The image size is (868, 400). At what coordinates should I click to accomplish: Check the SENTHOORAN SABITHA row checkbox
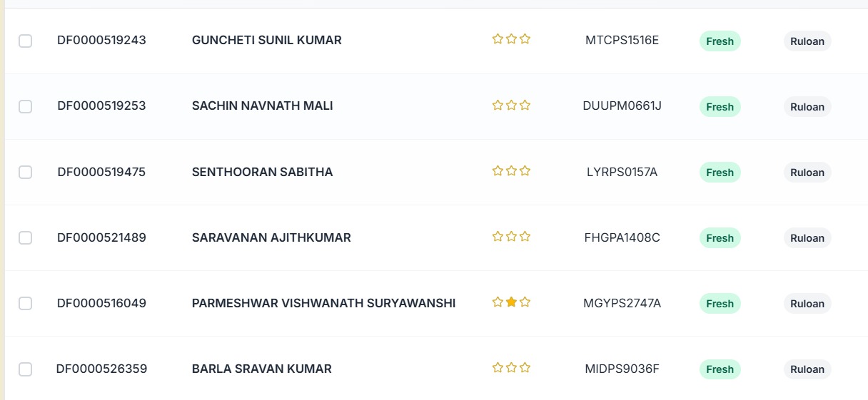(x=25, y=173)
